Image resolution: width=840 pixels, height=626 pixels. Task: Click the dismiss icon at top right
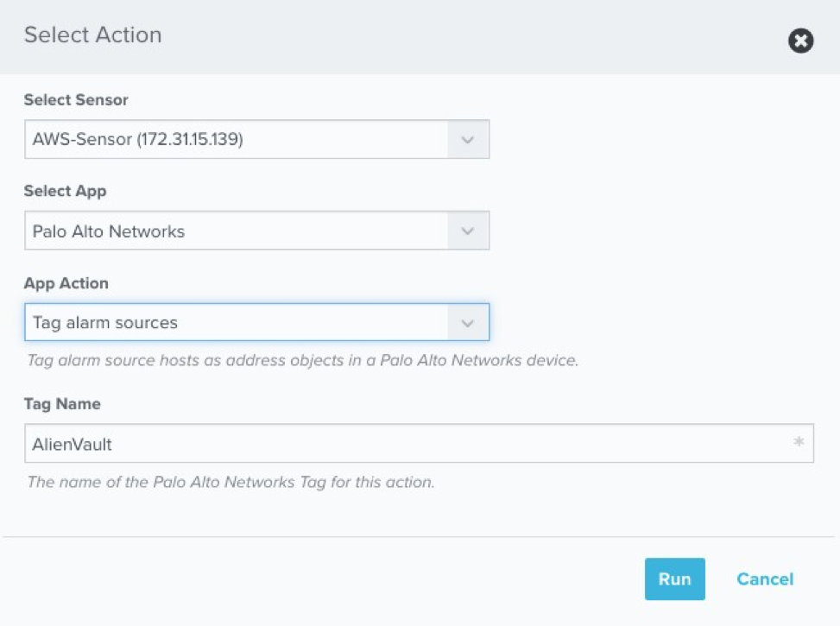(799, 41)
